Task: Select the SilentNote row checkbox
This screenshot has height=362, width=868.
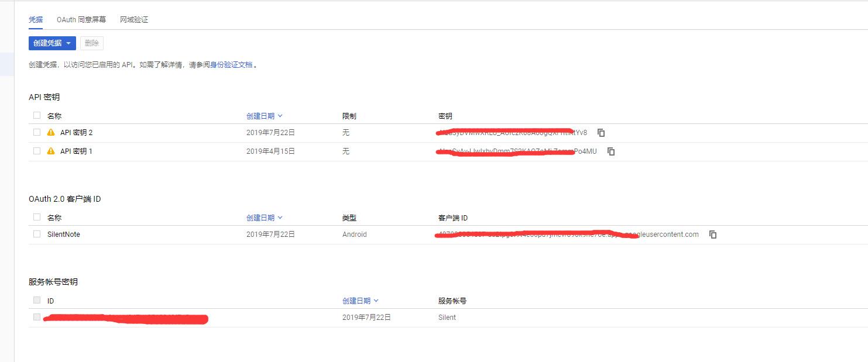Action: point(37,234)
